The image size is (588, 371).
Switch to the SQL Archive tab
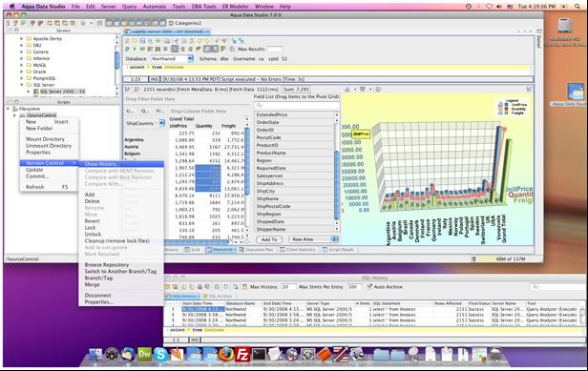[x=220, y=296]
